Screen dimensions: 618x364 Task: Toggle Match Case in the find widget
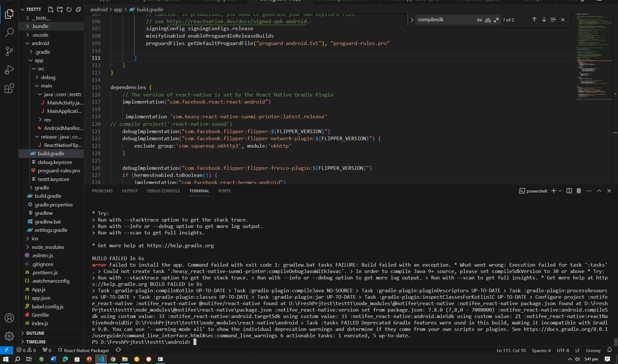[x=479, y=20]
